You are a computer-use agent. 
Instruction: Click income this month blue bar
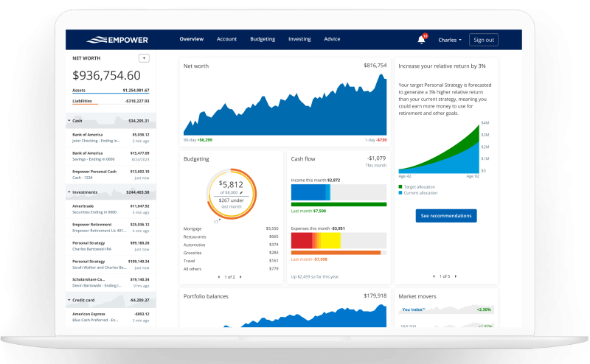click(310, 192)
